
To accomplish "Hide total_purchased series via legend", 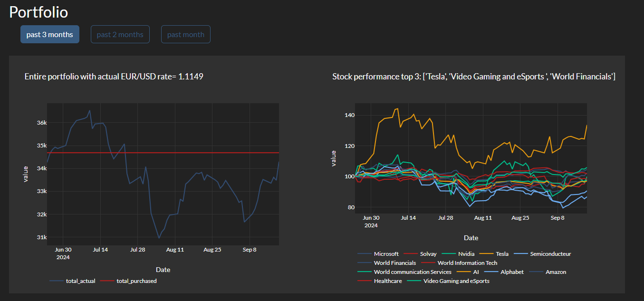I will pos(136,281).
